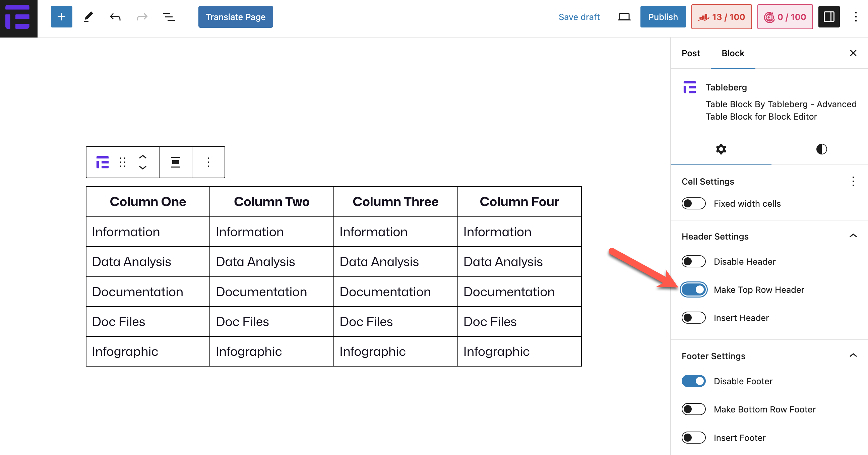
Task: Open the Document Overview list icon
Action: [169, 17]
